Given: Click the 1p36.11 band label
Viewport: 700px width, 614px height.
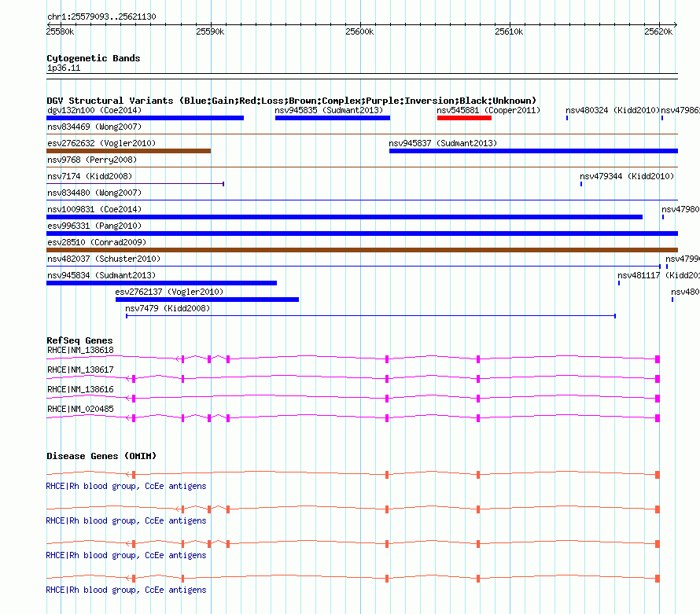Looking at the screenshot, I should click(x=64, y=68).
